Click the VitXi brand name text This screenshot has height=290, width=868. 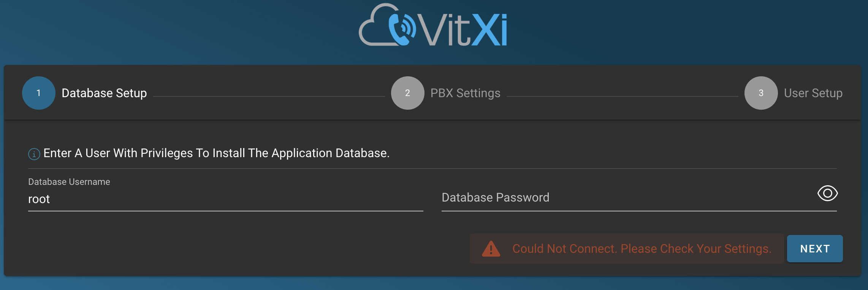463,30
